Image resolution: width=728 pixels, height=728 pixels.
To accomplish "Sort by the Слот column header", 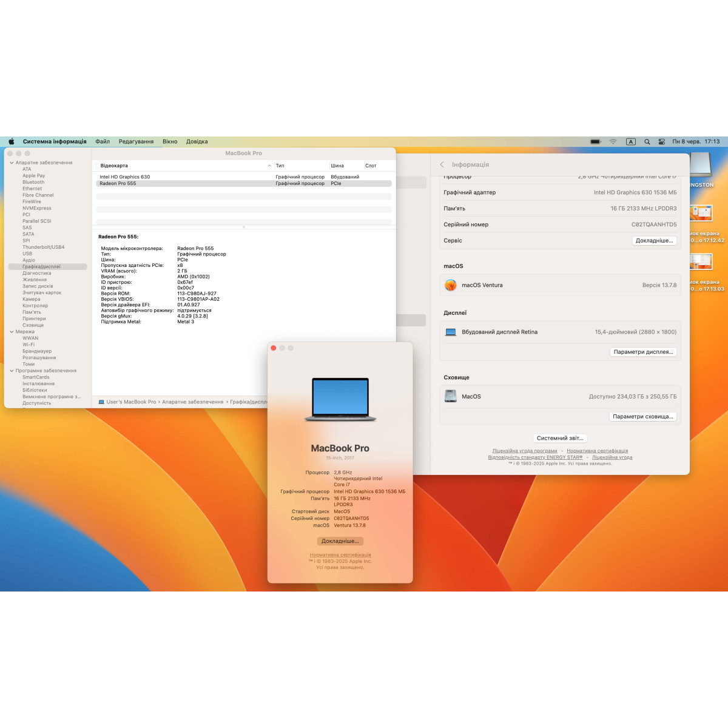I will 371,166.
